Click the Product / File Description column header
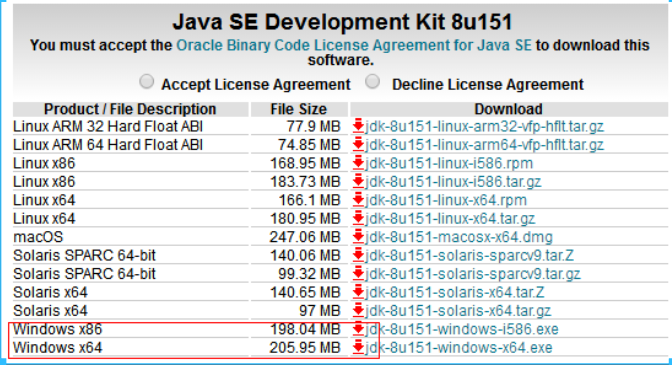This screenshot has height=365, width=672. coord(130,109)
